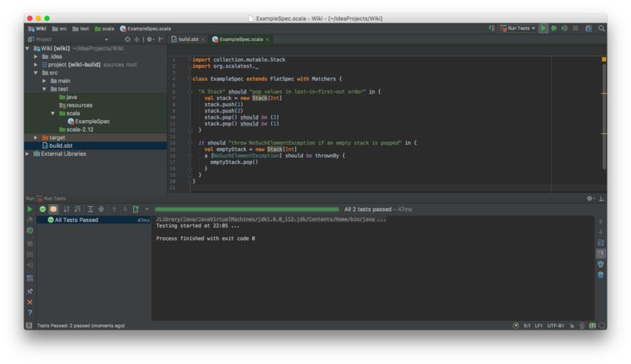Toggle show passed tests filter button
631x364 pixels.
click(x=43, y=210)
